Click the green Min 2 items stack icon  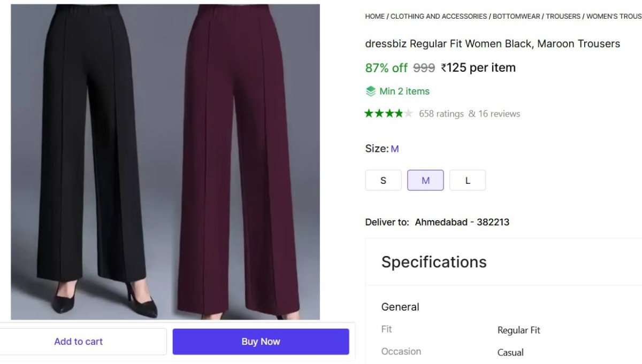click(370, 91)
